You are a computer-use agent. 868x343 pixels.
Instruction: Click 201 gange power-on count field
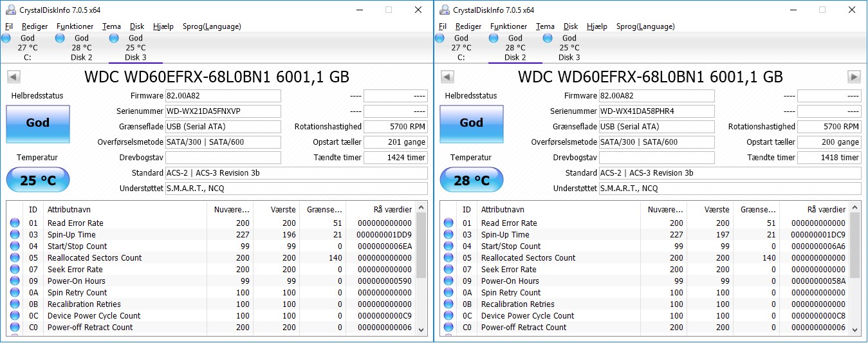pos(396,142)
